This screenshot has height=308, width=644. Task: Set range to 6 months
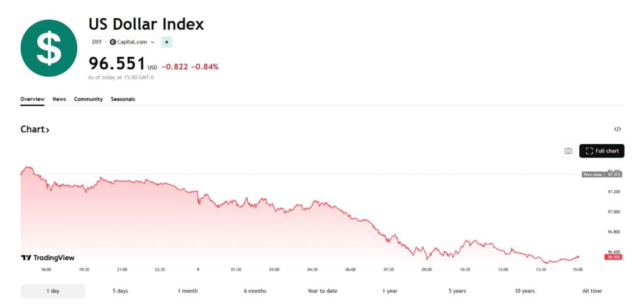point(255,291)
